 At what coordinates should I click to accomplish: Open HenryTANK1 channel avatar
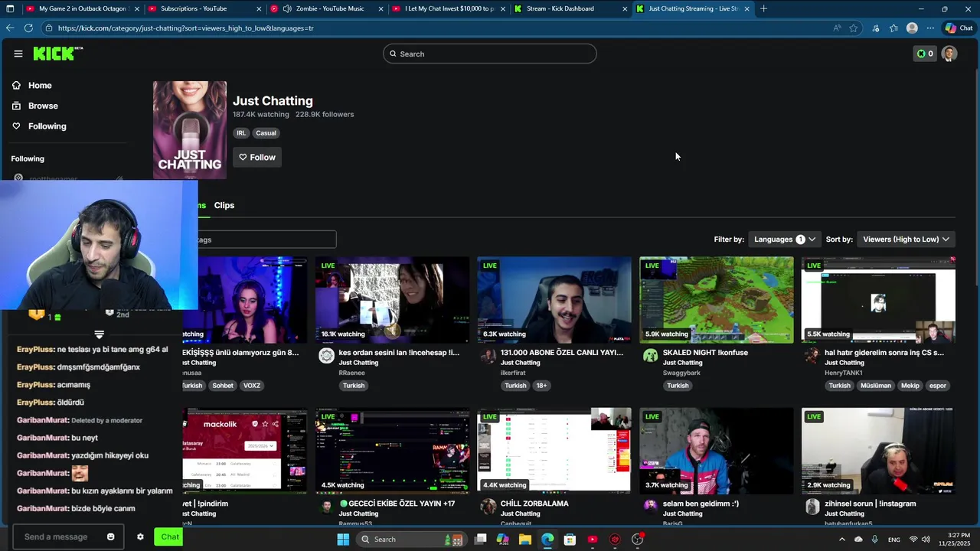[812, 356]
